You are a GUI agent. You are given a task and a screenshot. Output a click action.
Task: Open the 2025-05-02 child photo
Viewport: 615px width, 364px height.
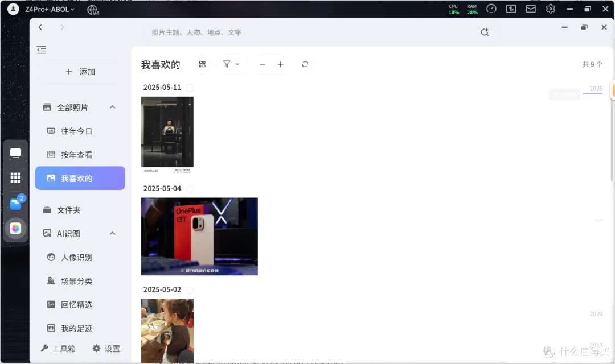pyautogui.click(x=167, y=330)
